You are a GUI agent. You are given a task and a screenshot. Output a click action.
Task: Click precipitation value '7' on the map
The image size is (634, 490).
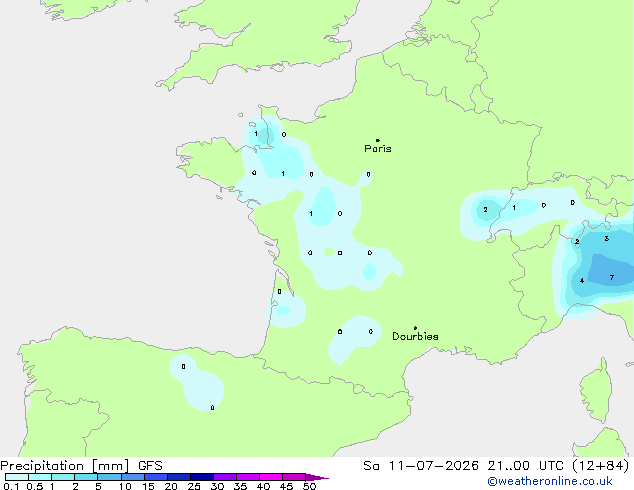tap(612, 277)
